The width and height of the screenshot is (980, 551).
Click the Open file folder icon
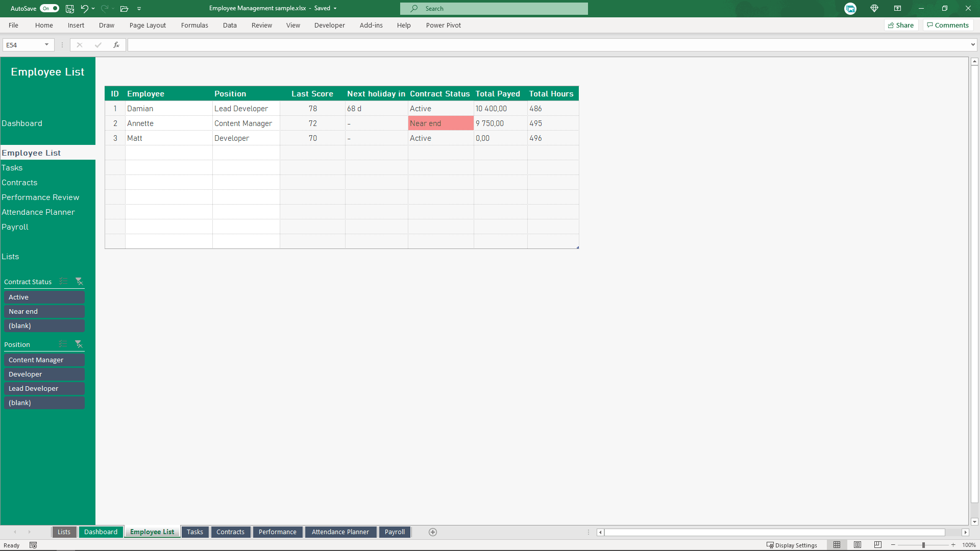[124, 8]
